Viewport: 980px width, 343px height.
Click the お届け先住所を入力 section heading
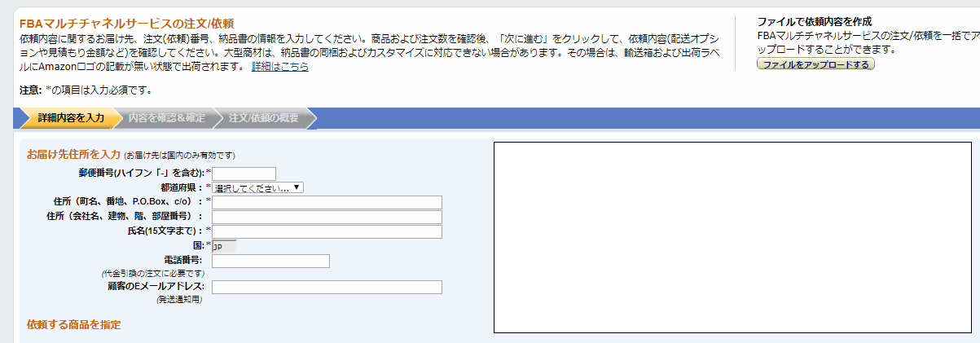73,154
